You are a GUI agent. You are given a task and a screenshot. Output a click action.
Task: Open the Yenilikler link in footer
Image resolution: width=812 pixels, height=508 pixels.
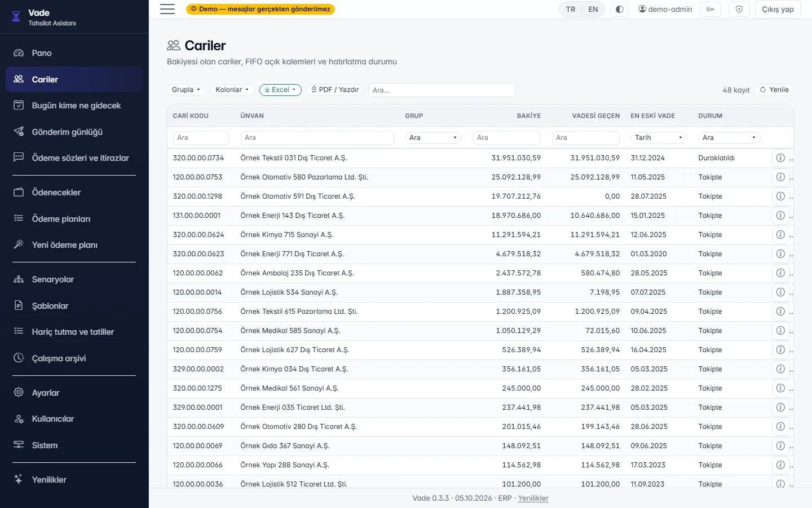click(x=533, y=498)
